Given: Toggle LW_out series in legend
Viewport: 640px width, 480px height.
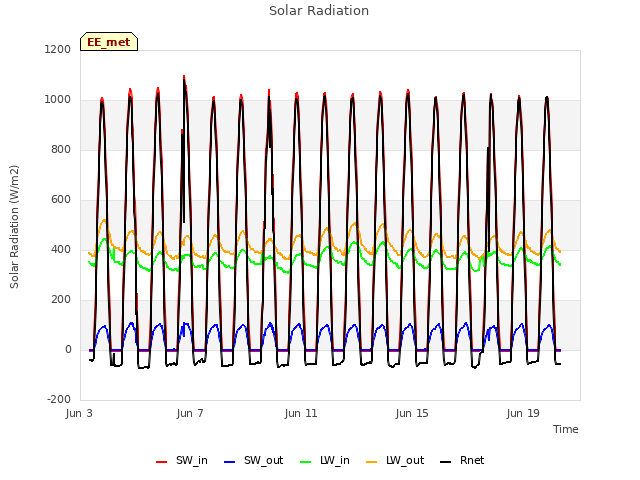Looking at the screenshot, I should click(395, 460).
